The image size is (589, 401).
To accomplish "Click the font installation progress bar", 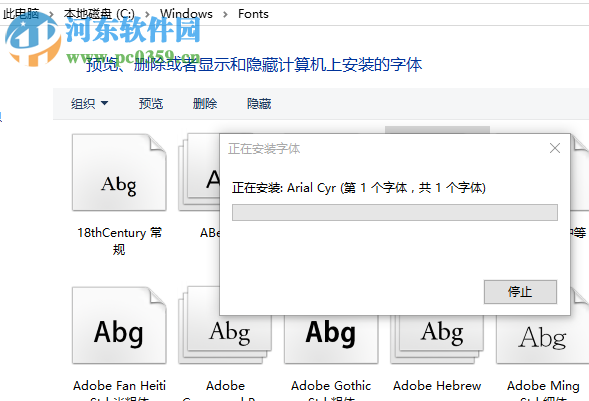I will click(395, 213).
